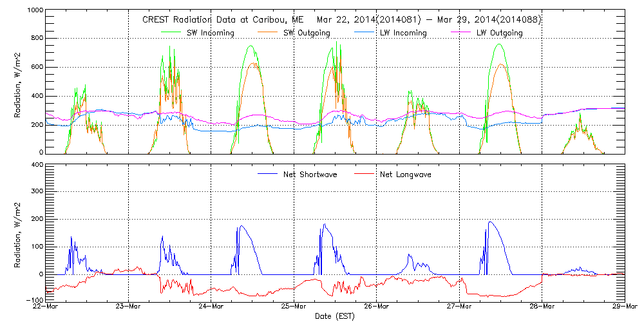644x322 pixels.
Task: Click the 27-Mar date tick label
Action: [459, 307]
